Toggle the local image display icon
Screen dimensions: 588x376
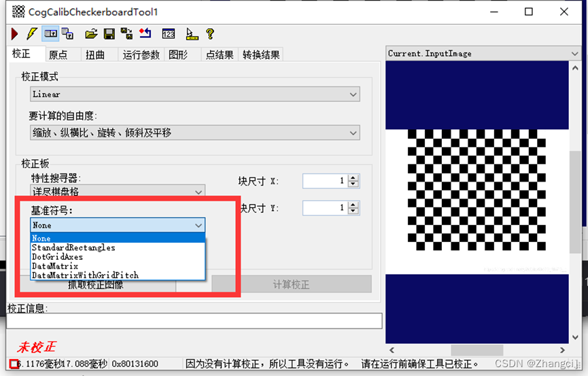coord(50,34)
